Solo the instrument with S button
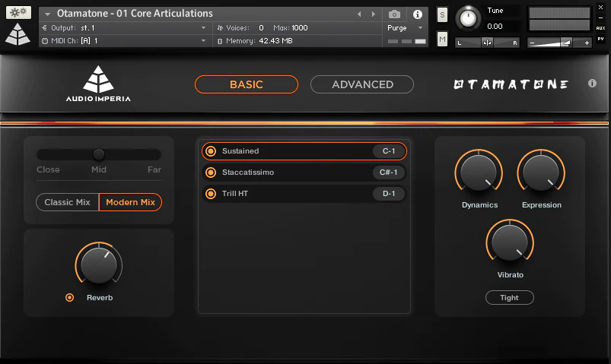 click(442, 15)
